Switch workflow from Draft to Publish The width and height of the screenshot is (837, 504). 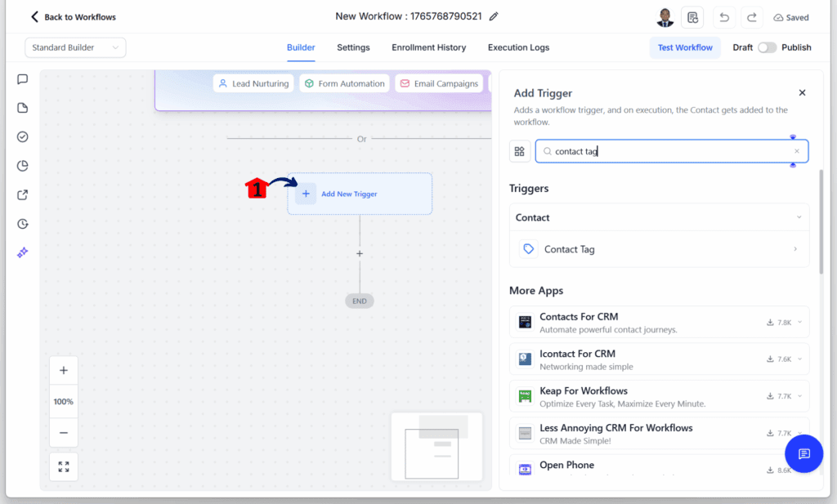coord(767,47)
